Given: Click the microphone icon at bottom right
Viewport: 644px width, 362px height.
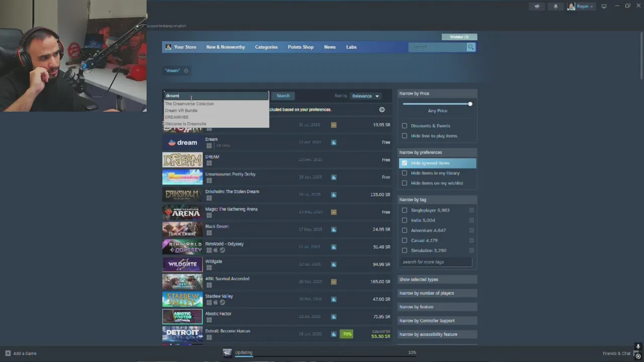Looking at the screenshot, I should [638, 346].
